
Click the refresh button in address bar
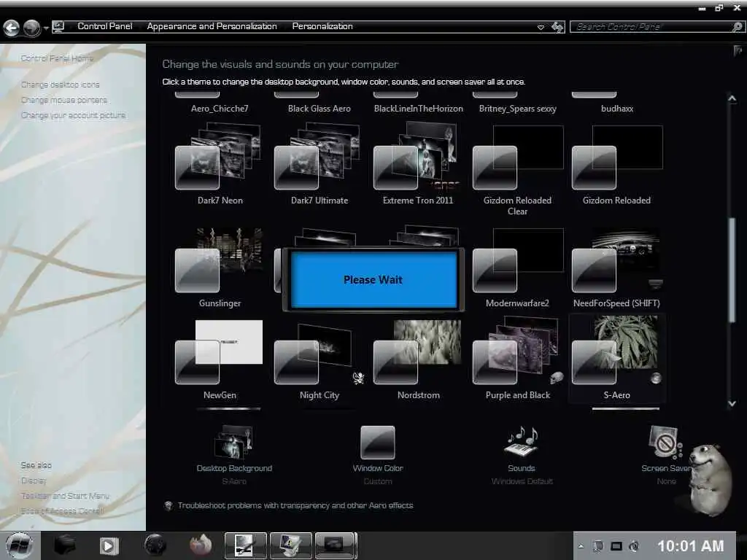coord(557,27)
